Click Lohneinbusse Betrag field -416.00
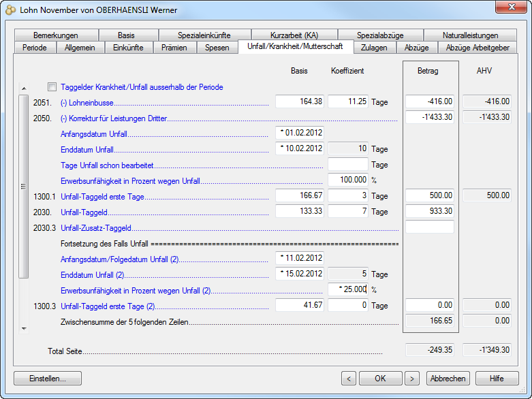 (430, 101)
